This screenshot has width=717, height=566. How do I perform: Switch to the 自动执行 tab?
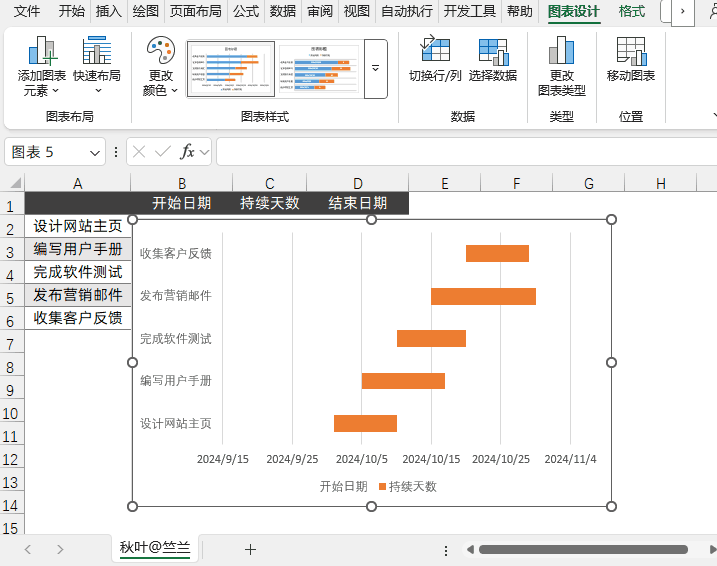407,11
